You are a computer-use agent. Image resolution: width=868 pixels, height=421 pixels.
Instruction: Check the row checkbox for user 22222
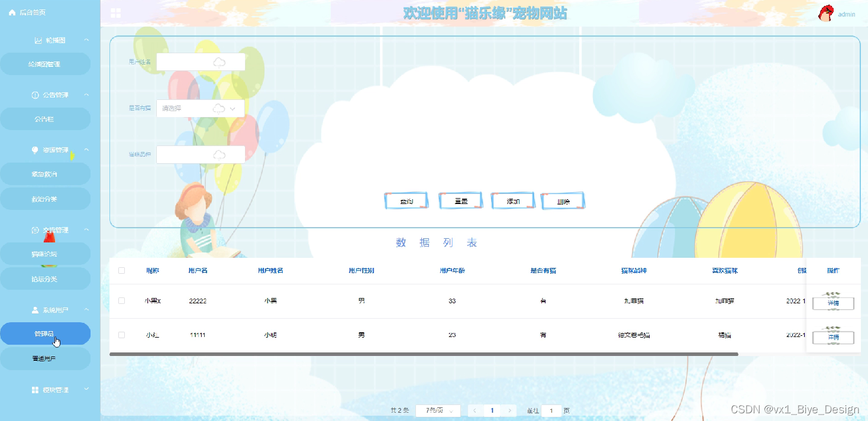click(x=122, y=301)
